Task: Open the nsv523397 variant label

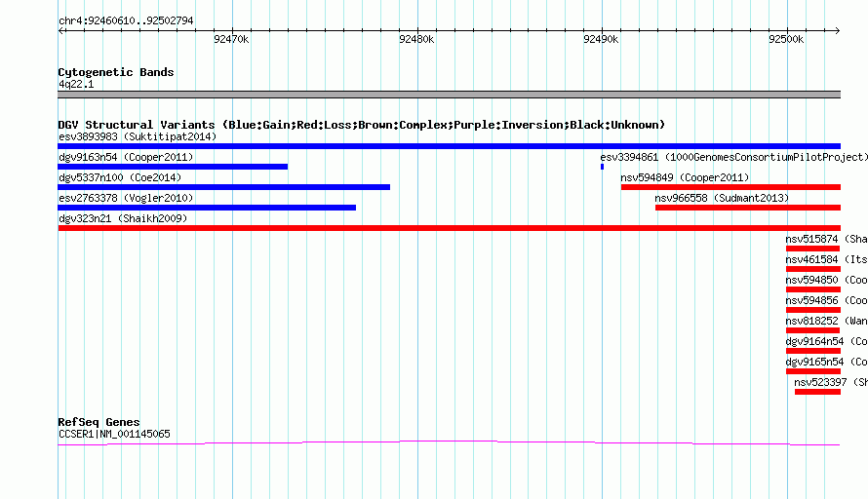Action: click(831, 382)
